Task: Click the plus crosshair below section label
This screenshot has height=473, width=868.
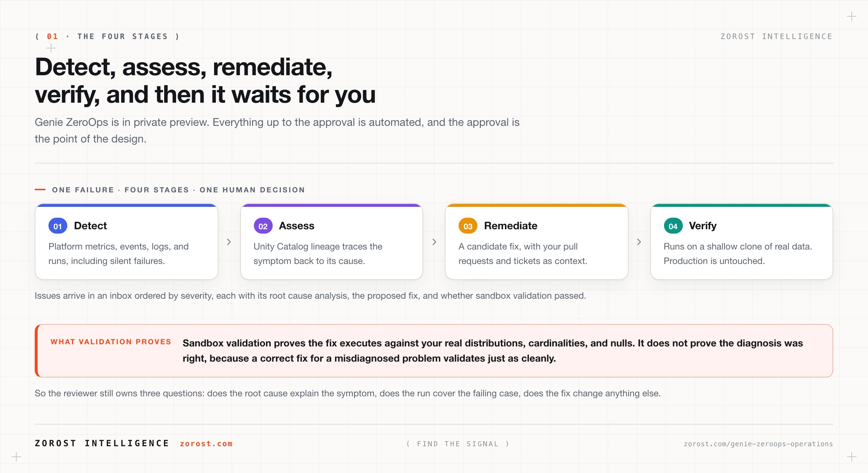Action: [x=51, y=48]
